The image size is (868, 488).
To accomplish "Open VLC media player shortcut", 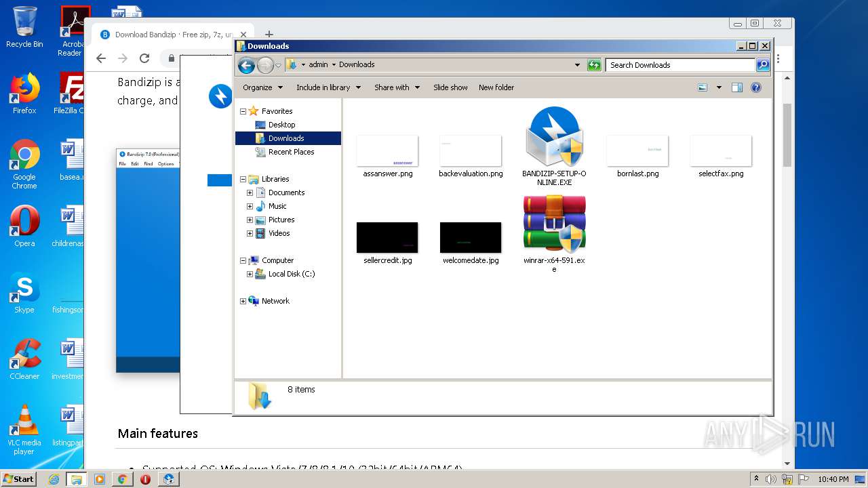I will tap(24, 430).
